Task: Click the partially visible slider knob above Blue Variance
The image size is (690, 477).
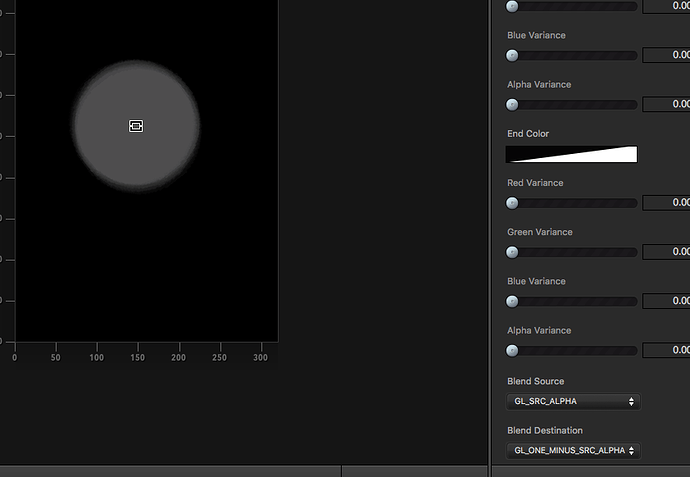Action: click(512, 6)
